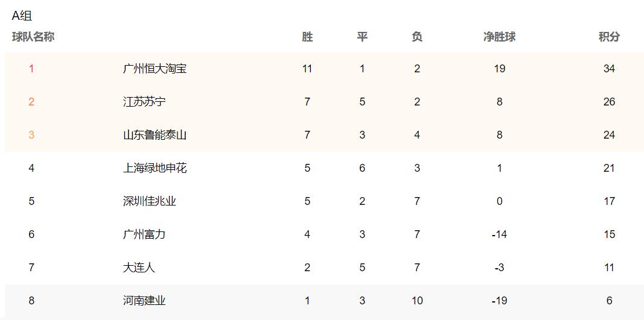Image resolution: width=644 pixels, height=320 pixels.
Task: Click the 积分 column header
Action: (609, 37)
